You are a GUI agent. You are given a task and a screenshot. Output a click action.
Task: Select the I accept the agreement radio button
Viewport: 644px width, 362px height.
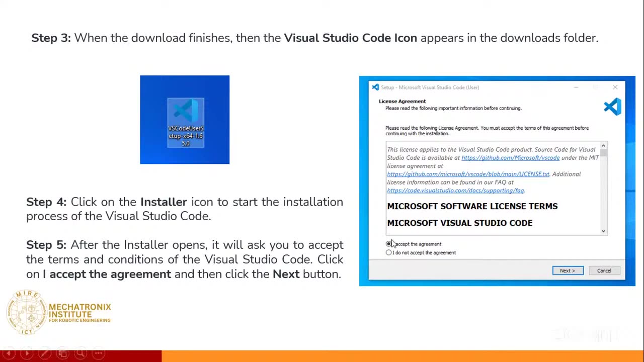click(x=388, y=244)
